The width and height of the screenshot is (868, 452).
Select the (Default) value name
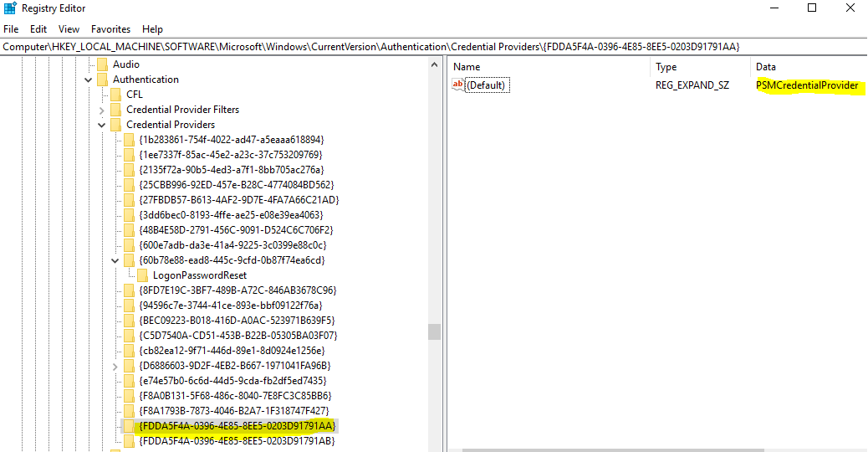click(487, 85)
